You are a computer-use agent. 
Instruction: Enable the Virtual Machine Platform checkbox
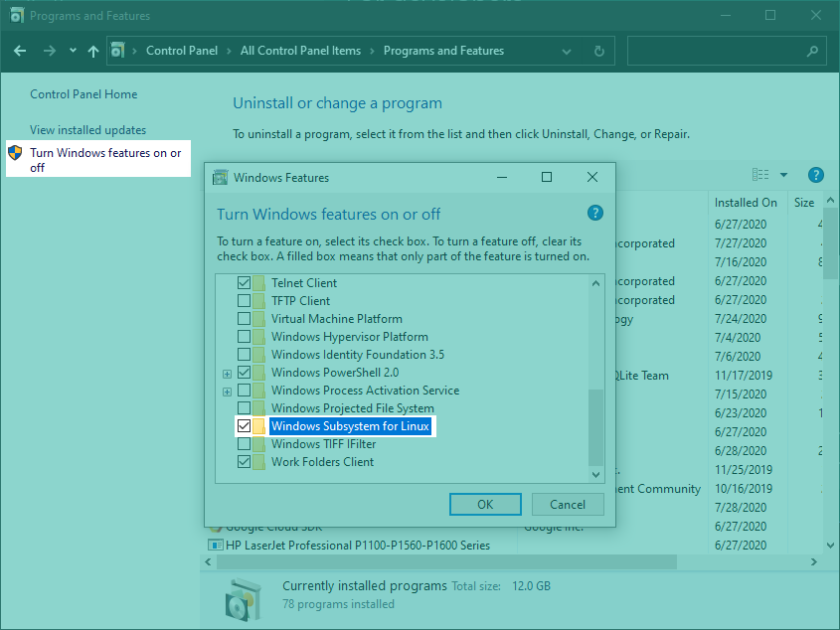[x=244, y=318]
